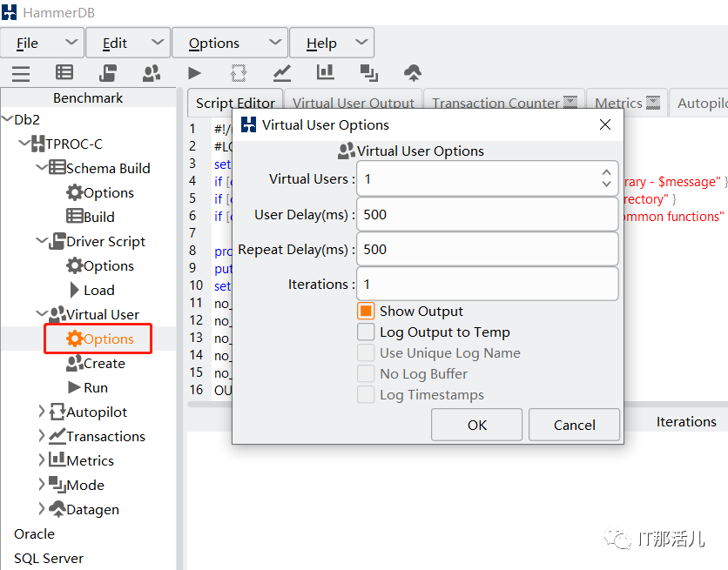Expand the Datagen tree node

pos(42,509)
